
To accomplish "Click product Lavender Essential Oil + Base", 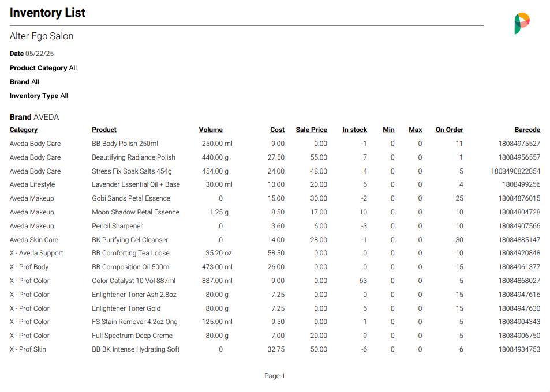I will point(136,184).
